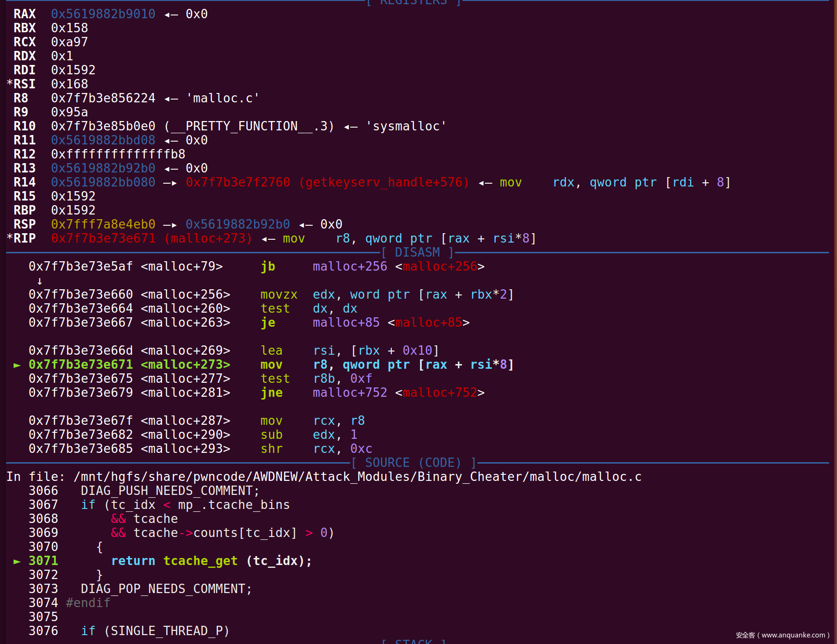Click the getkeyserv_handle+576 symbol in the R14 row

tap(383, 182)
